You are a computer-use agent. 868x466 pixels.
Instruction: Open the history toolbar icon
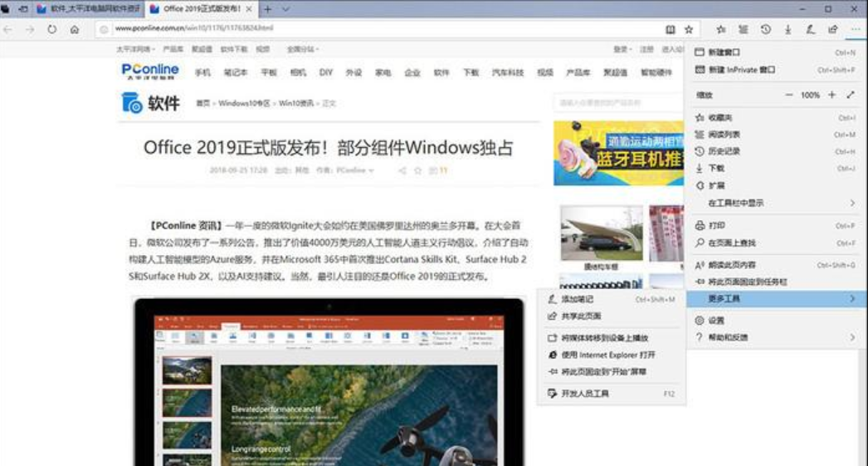pyautogui.click(x=766, y=29)
